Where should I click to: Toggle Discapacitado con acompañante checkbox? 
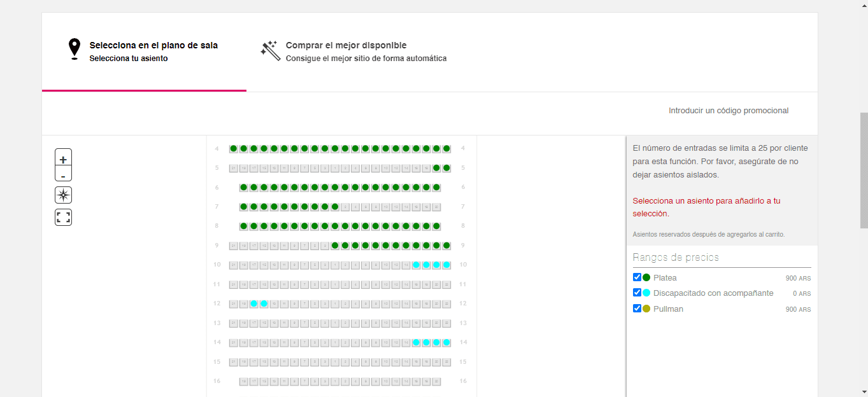pos(637,293)
